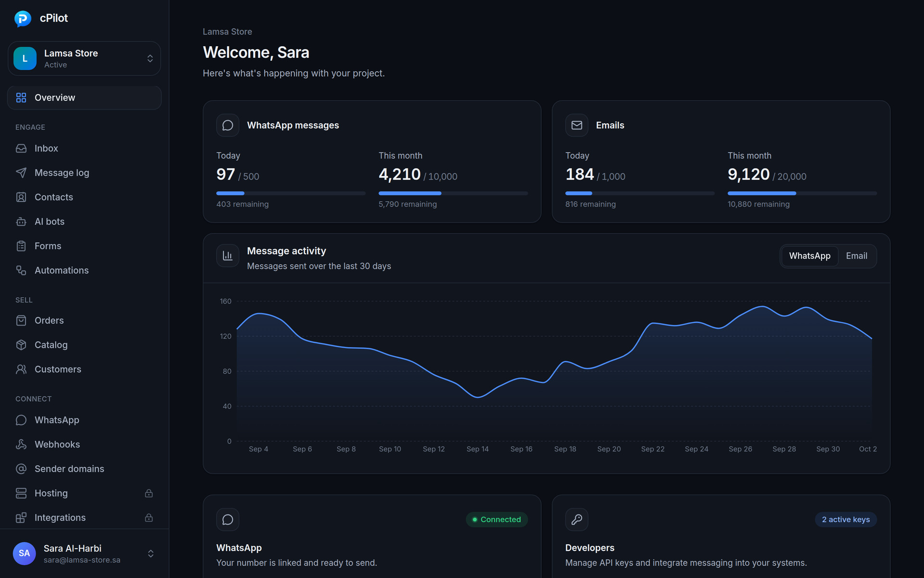
Task: Open Sara Al-Harbi account menu chevron
Action: [x=151, y=553]
